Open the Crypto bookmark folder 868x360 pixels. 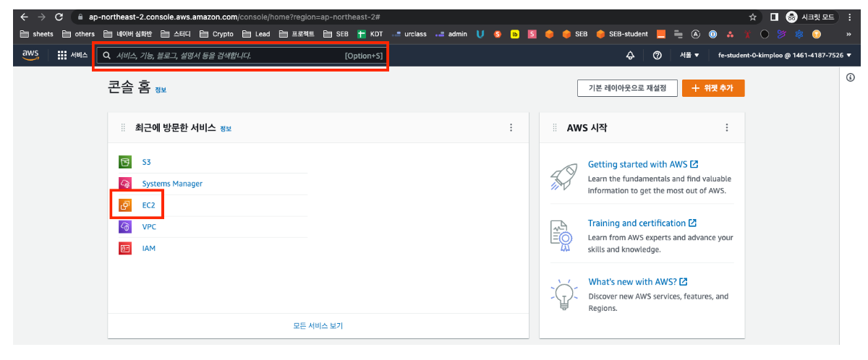[x=216, y=34]
